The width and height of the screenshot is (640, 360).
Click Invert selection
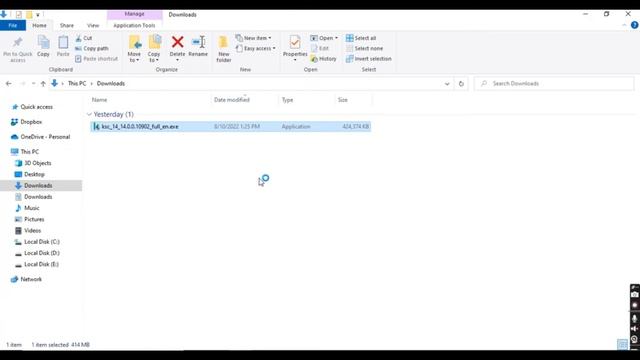[369, 59]
